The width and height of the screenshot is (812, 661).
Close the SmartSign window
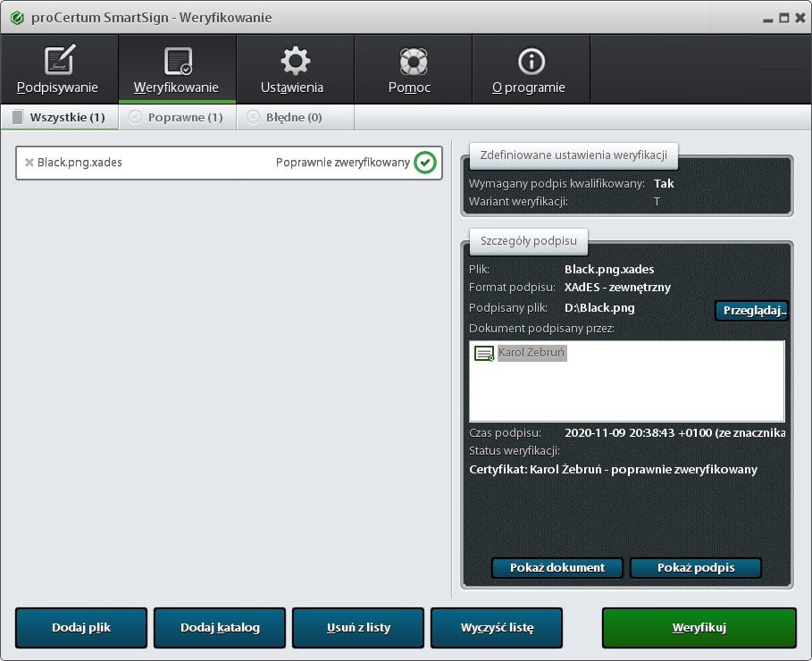(x=800, y=18)
